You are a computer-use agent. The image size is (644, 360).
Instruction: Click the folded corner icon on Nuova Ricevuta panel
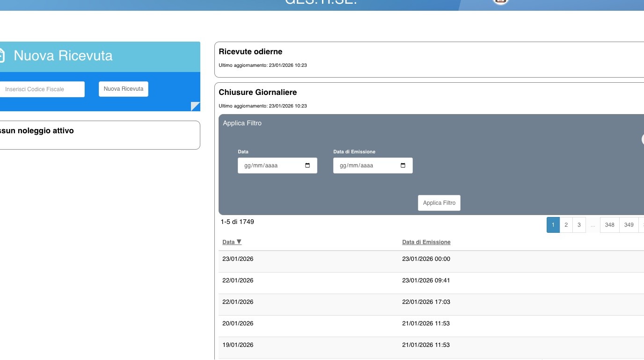195,107
